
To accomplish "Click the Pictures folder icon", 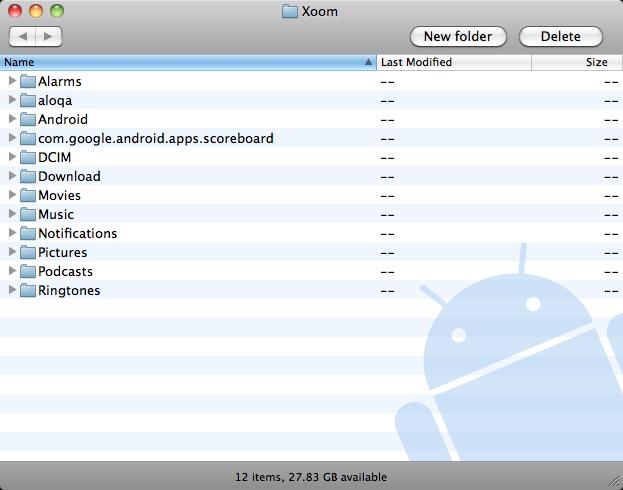I will pos(28,252).
